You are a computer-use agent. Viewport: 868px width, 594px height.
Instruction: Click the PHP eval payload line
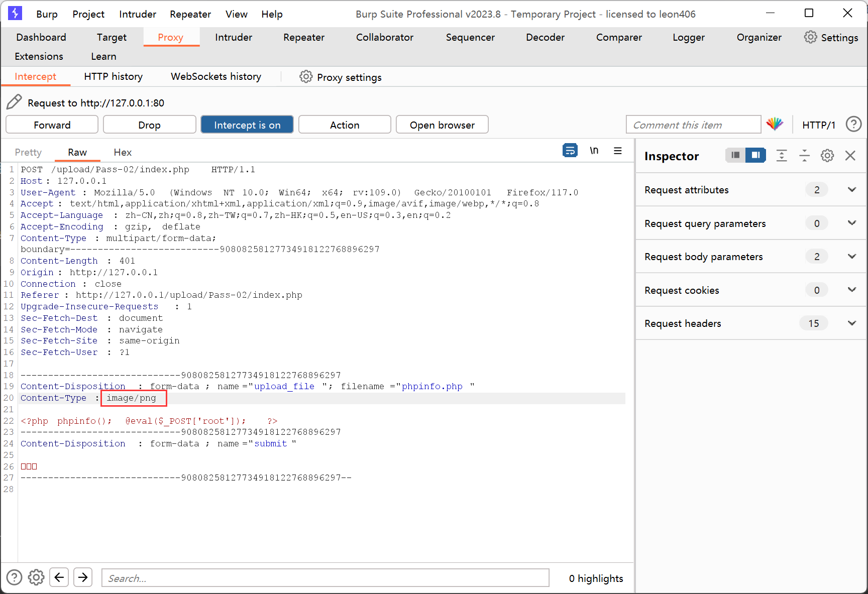(149, 421)
